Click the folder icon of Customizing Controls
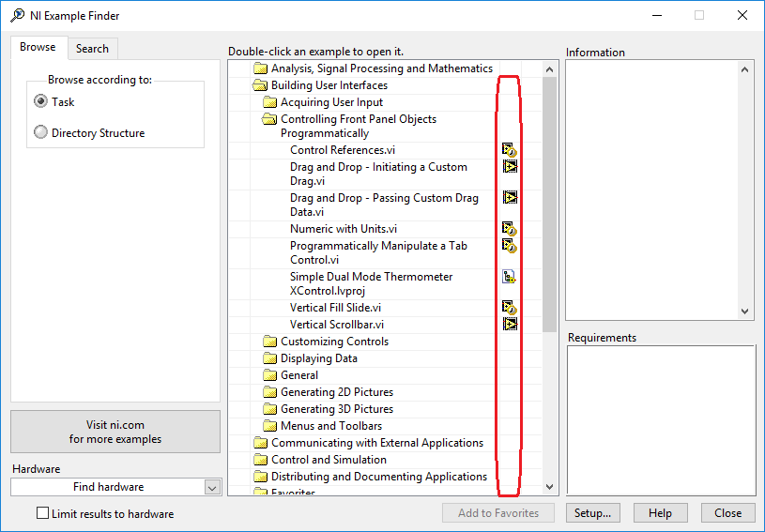The height and width of the screenshot is (532, 765). [x=269, y=342]
